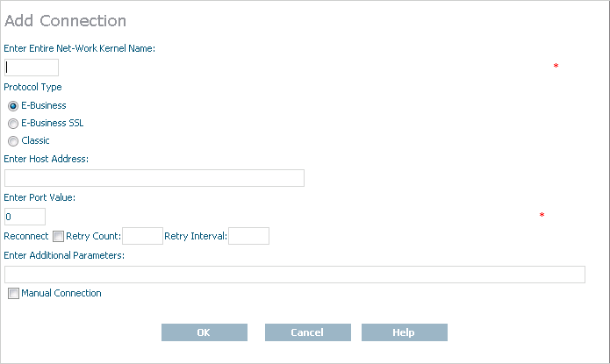
Task: Click the Retry Count text box
Action: pos(142,236)
